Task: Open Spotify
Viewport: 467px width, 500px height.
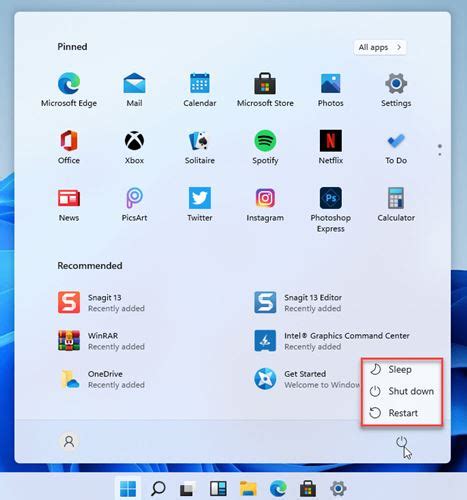Action: click(265, 147)
